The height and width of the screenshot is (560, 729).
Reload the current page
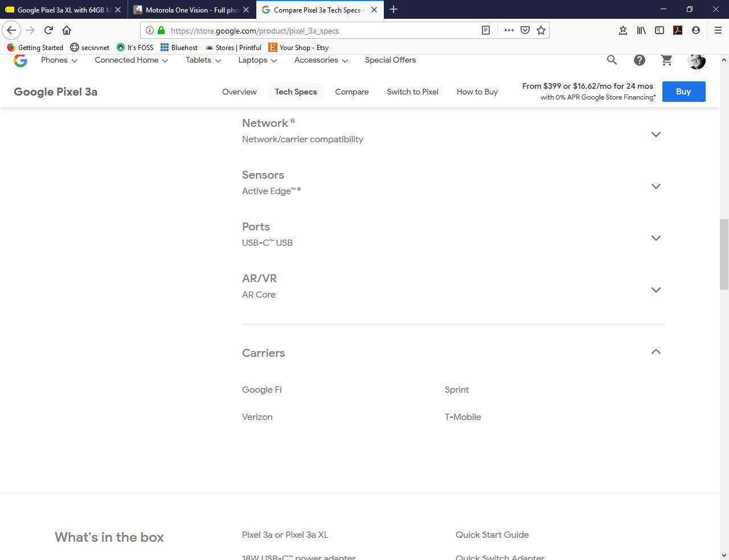tap(48, 31)
